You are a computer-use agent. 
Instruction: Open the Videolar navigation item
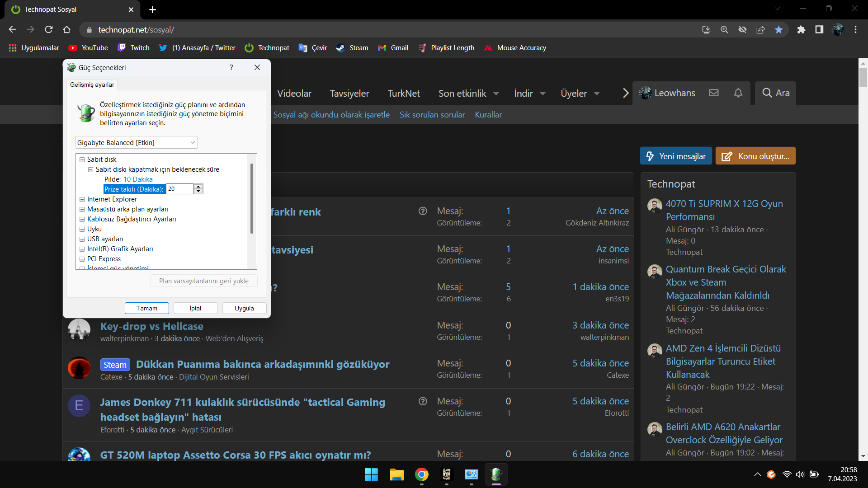point(294,94)
